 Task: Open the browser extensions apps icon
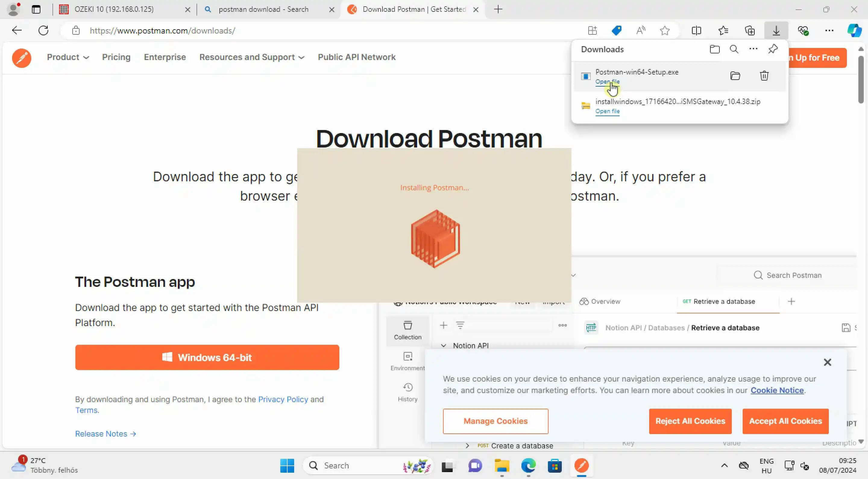click(x=592, y=30)
